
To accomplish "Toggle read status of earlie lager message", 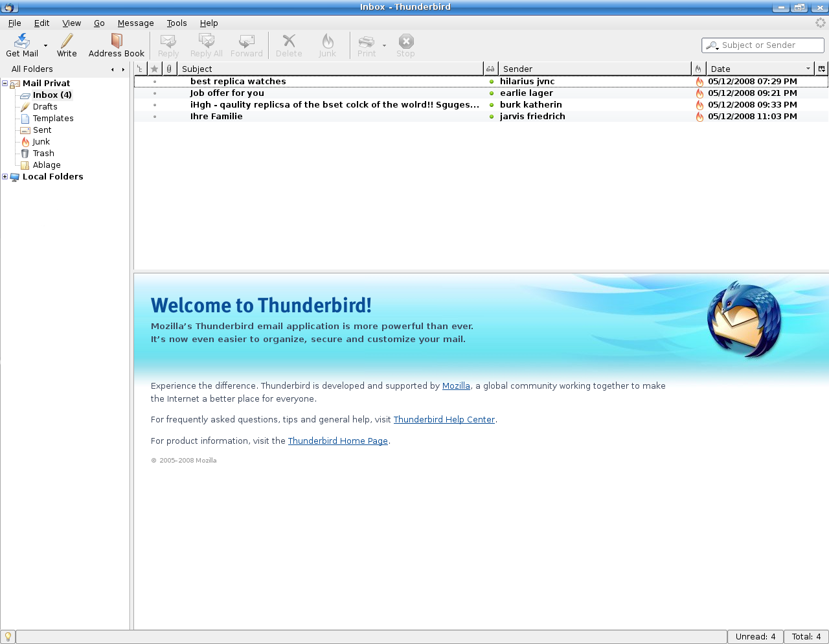I will pyautogui.click(x=492, y=93).
